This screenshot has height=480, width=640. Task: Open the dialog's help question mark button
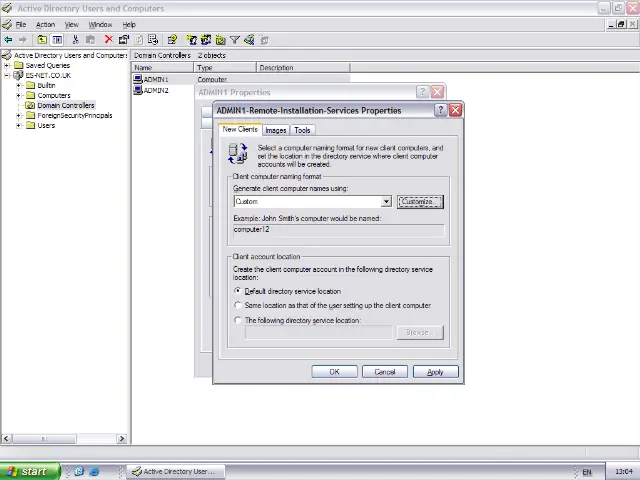click(x=439, y=110)
